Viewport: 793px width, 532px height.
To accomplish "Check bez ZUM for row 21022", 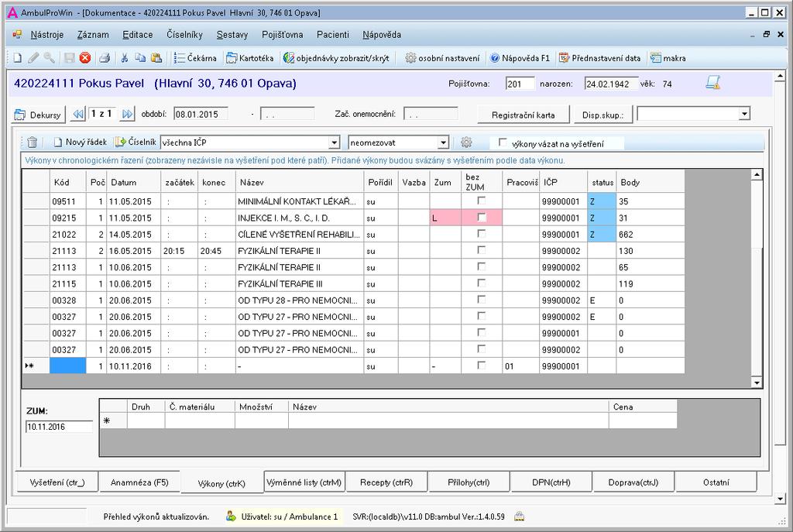I will [x=482, y=234].
